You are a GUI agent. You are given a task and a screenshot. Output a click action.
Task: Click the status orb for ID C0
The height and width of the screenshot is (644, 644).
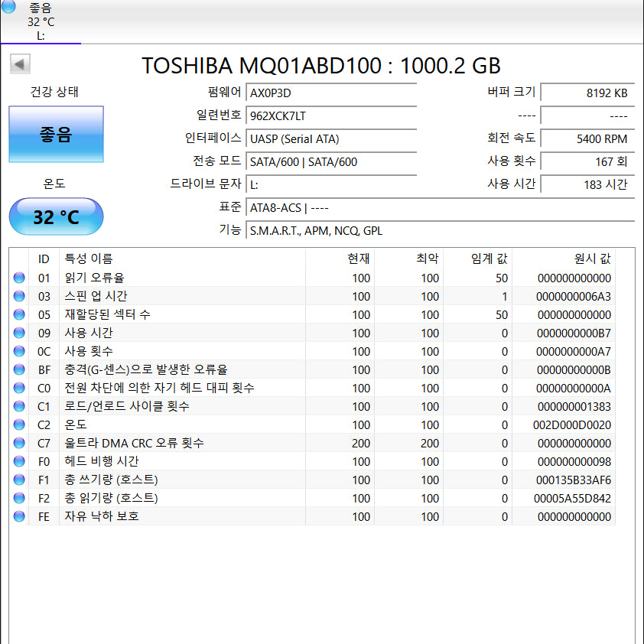coord(19,388)
